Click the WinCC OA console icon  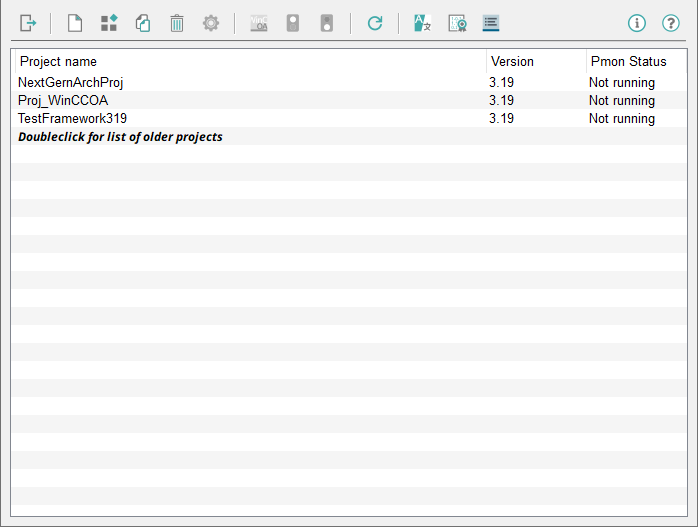point(259,23)
